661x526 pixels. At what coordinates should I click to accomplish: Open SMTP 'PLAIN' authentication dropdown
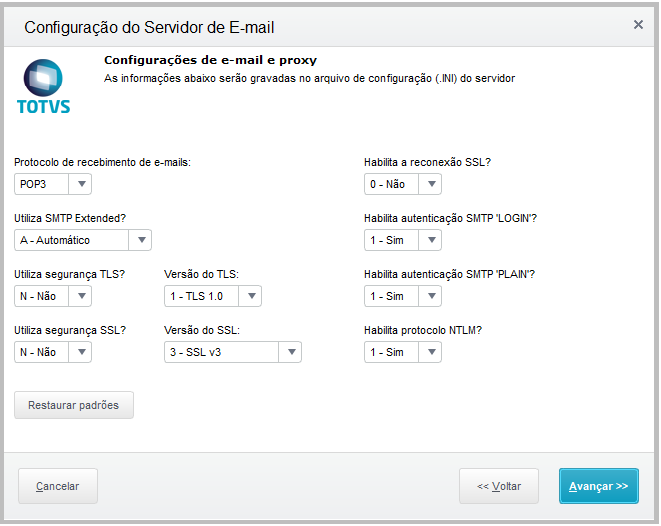(x=402, y=296)
